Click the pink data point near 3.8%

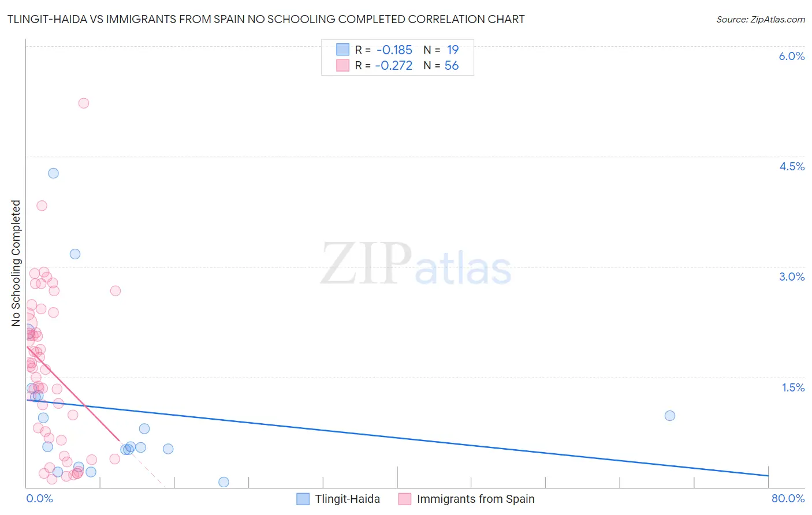[42, 206]
